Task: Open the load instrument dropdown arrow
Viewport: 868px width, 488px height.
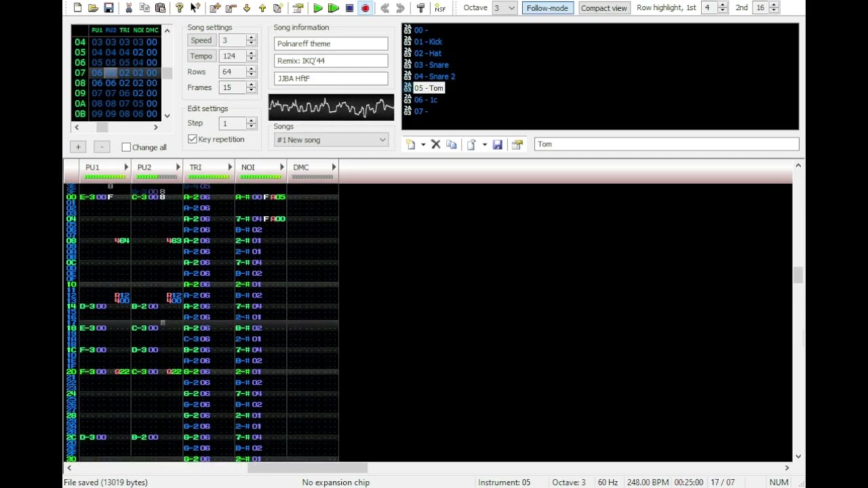Action: (484, 144)
